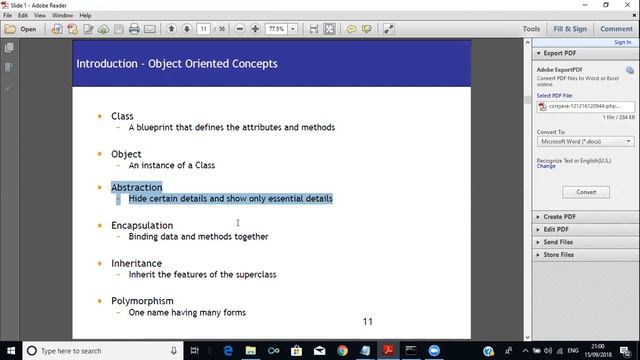Open the Fill & Sign pane tab
Screen dimensions: 640x360
tap(570, 29)
